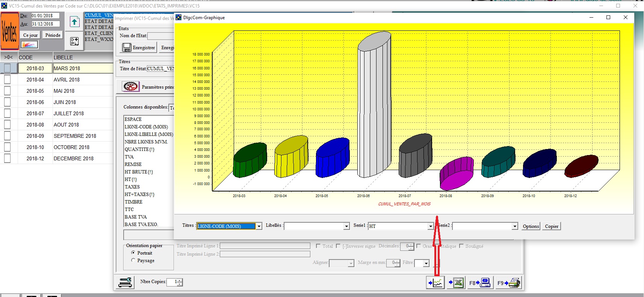The height and width of the screenshot is (297, 644).
Task: Click the Titre de l'état field
Action: pyautogui.click(x=160, y=69)
